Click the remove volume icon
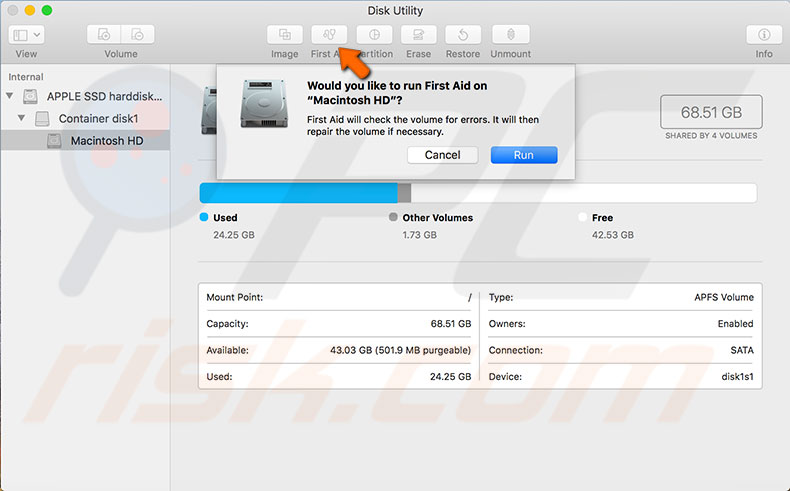 coord(138,34)
